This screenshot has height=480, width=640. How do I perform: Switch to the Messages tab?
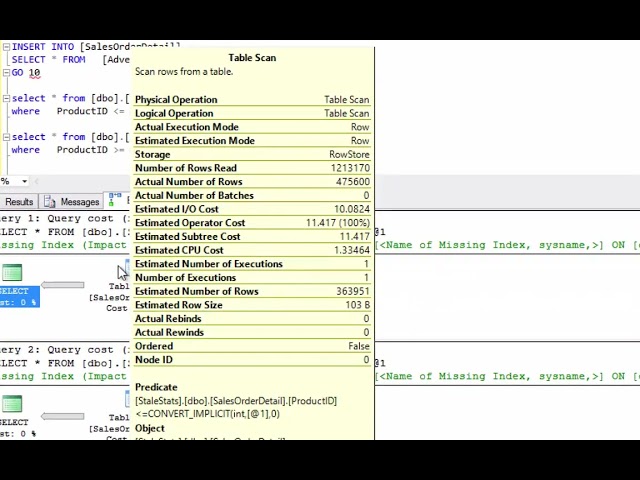[x=72, y=202]
